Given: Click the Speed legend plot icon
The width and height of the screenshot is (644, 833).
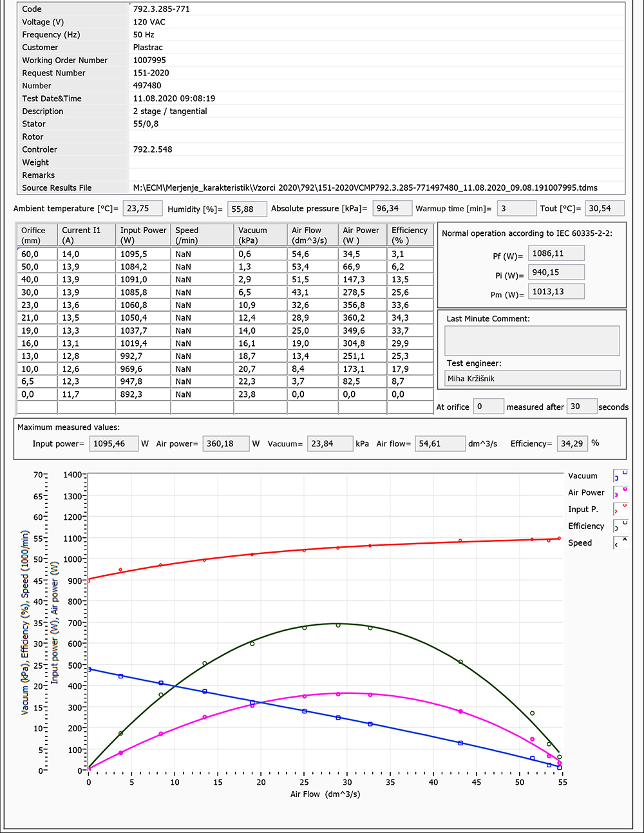Looking at the screenshot, I should [x=621, y=543].
